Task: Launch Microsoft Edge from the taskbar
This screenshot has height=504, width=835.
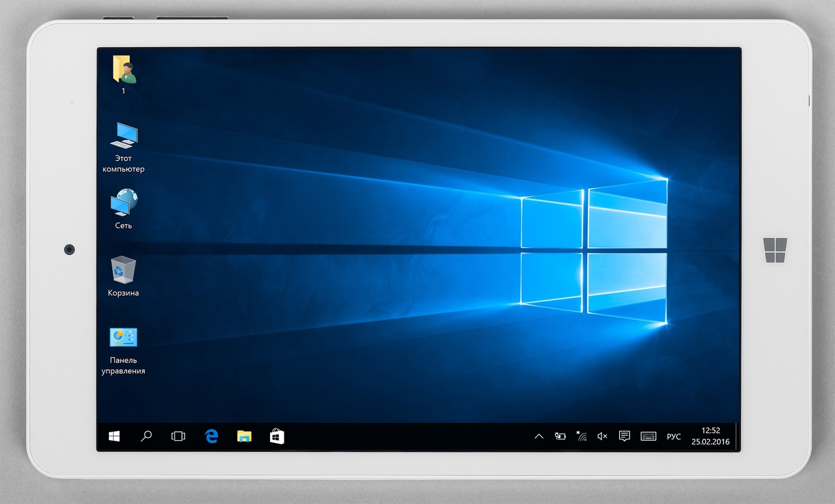Action: tap(211, 436)
